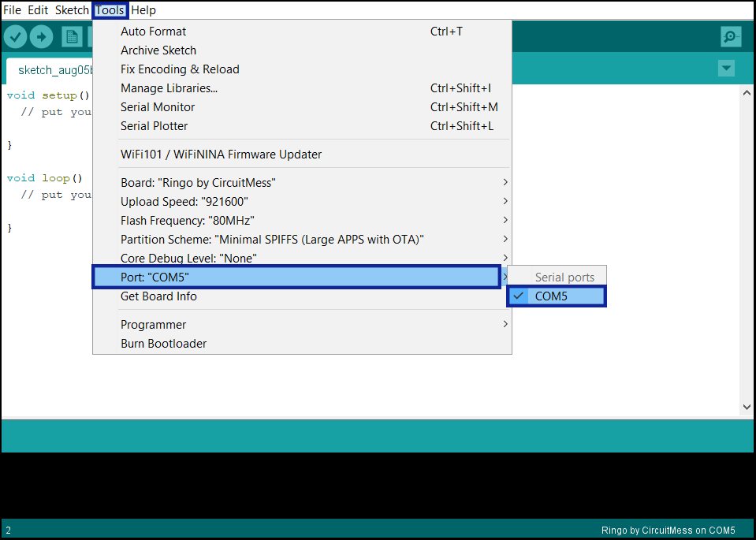This screenshot has width=756, height=540.
Task: Choose Auto Format from Tools menu
Action: click(x=154, y=32)
